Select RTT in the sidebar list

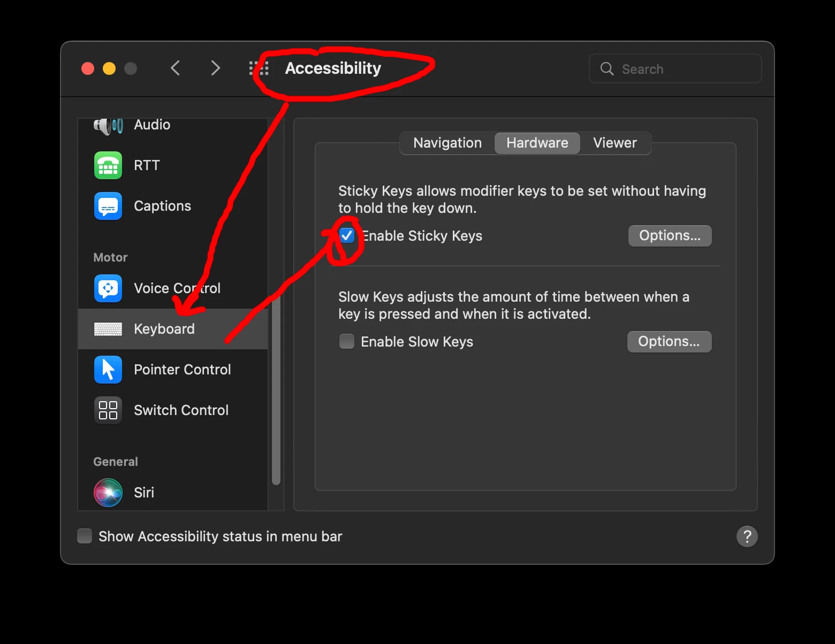[173, 165]
